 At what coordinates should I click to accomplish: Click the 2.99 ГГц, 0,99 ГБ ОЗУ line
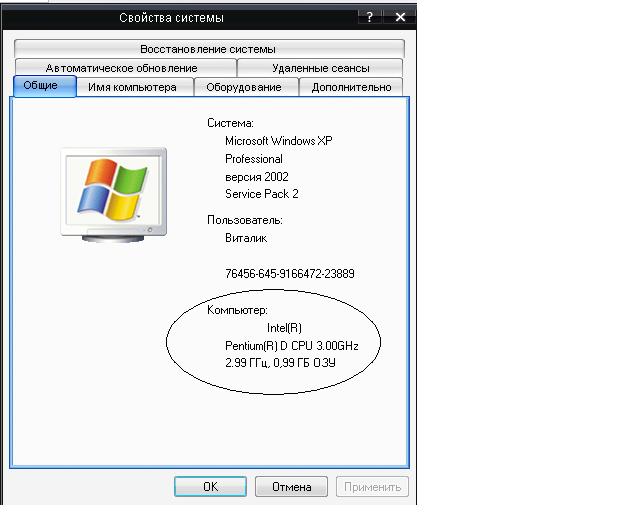(x=280, y=363)
